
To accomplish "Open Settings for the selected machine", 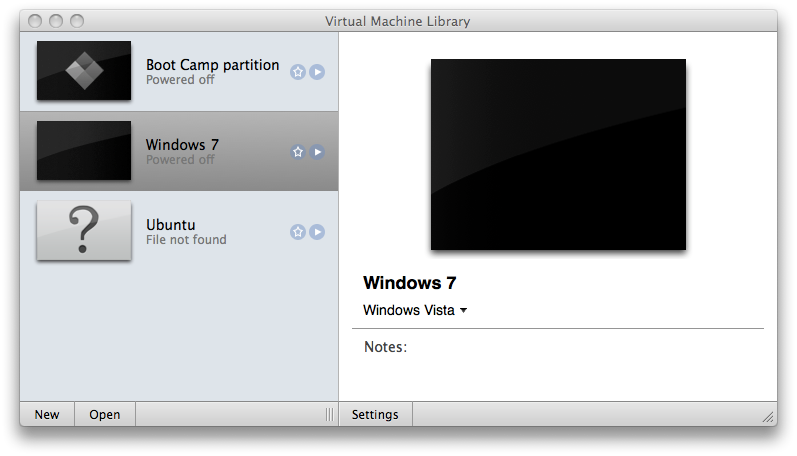I will tap(376, 414).
